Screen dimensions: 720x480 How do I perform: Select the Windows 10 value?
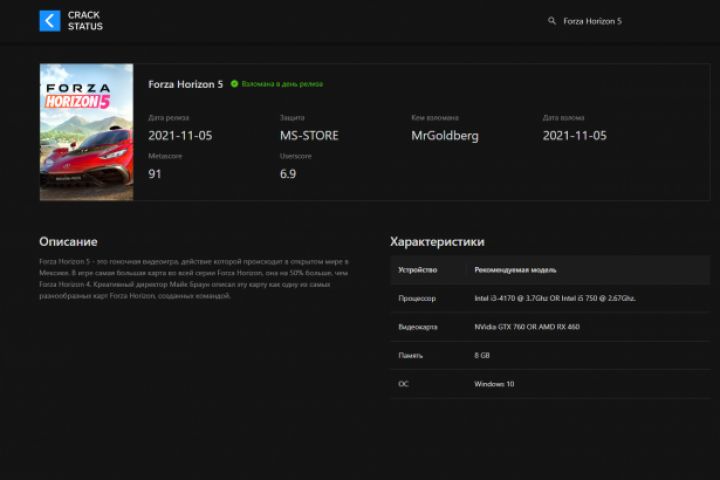(x=494, y=384)
